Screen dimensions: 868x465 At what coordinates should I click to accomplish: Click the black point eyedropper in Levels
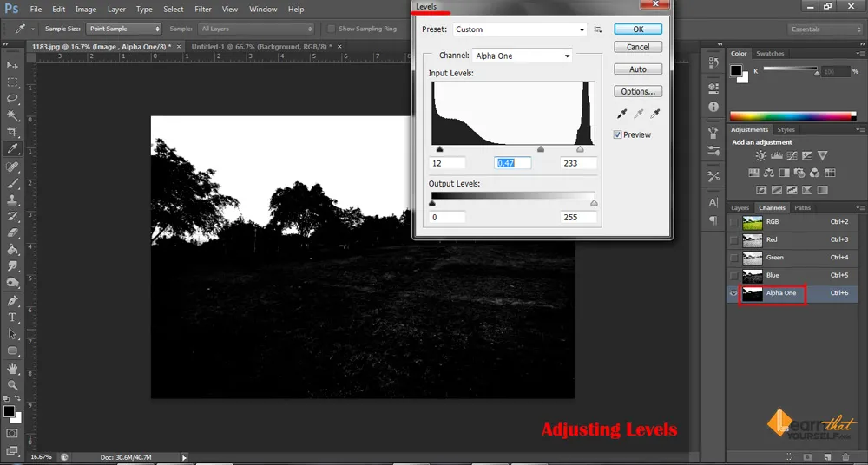621,114
